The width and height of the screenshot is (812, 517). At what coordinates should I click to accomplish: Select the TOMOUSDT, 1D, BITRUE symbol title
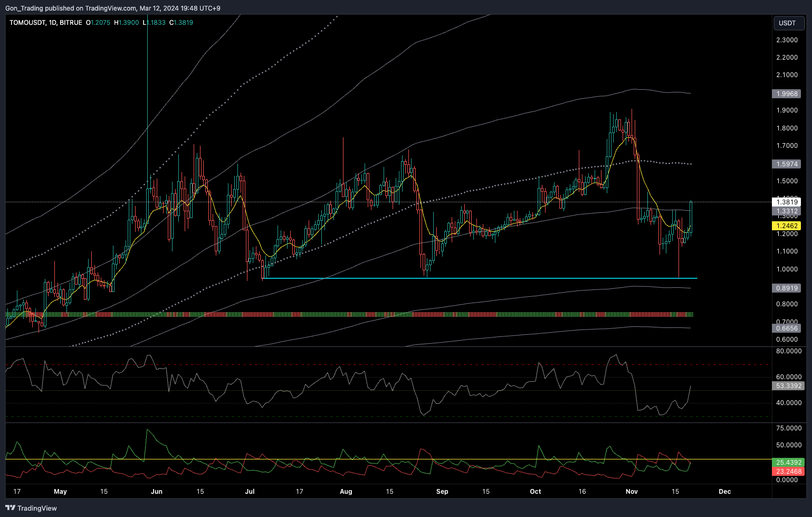(46, 23)
